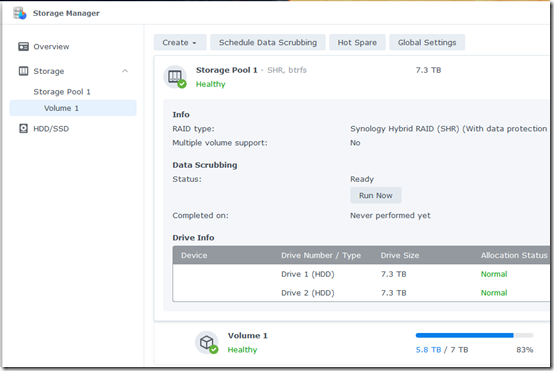Image resolution: width=554 pixels, height=371 pixels.
Task: Open Global Settings
Action: (x=427, y=42)
